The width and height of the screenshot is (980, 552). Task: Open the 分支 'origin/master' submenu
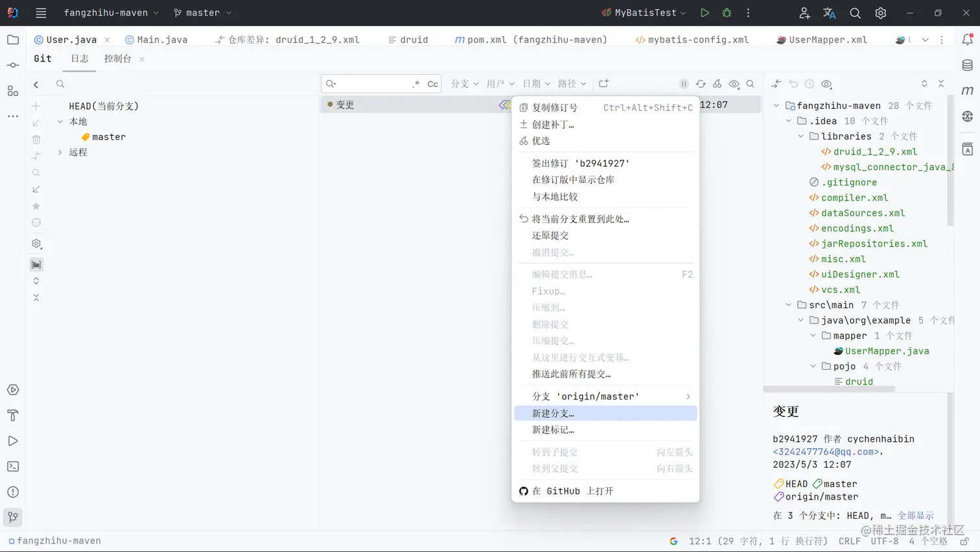point(605,396)
